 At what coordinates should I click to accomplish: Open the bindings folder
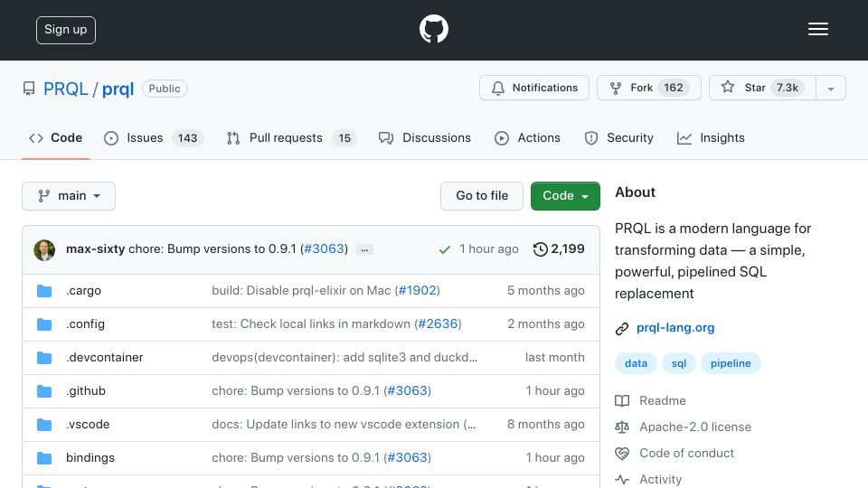pyautogui.click(x=90, y=457)
